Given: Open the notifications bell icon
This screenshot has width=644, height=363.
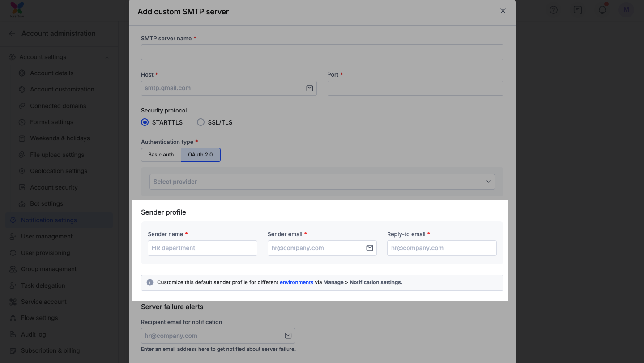Looking at the screenshot, I should click(x=602, y=10).
